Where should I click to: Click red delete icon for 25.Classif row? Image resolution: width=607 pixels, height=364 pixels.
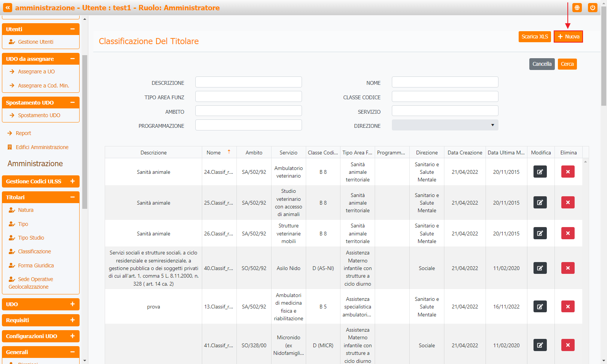567,203
